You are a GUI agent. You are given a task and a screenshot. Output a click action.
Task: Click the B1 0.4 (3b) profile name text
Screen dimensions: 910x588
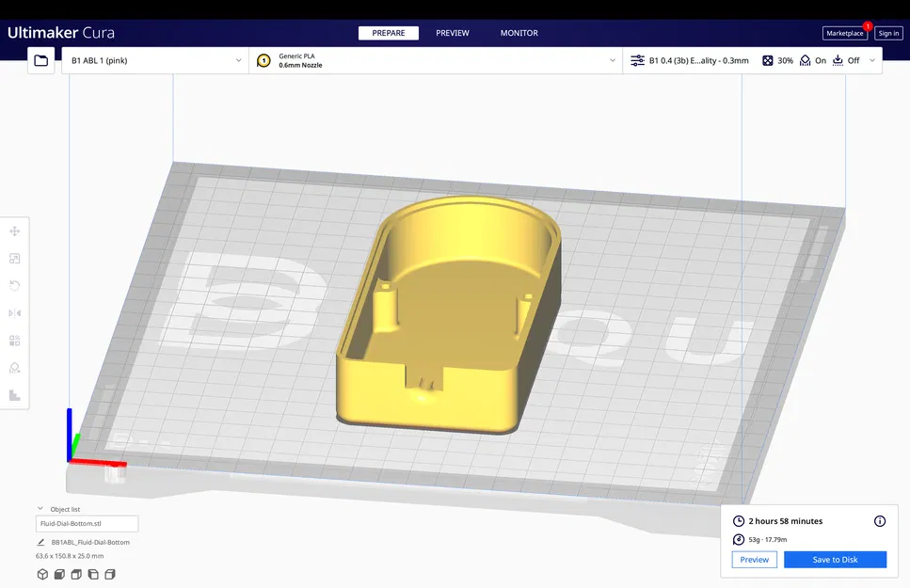(699, 60)
